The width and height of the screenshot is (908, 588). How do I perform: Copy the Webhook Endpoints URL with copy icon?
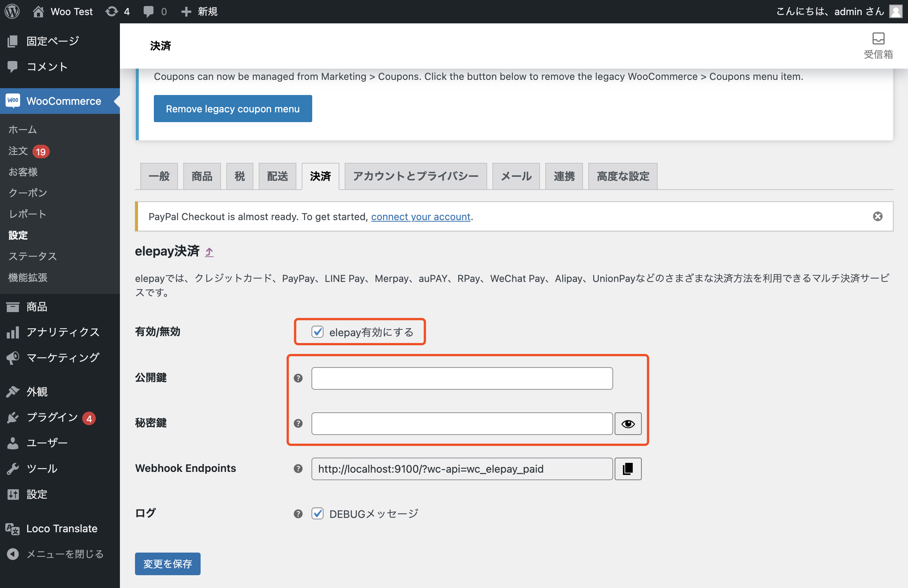click(x=627, y=469)
